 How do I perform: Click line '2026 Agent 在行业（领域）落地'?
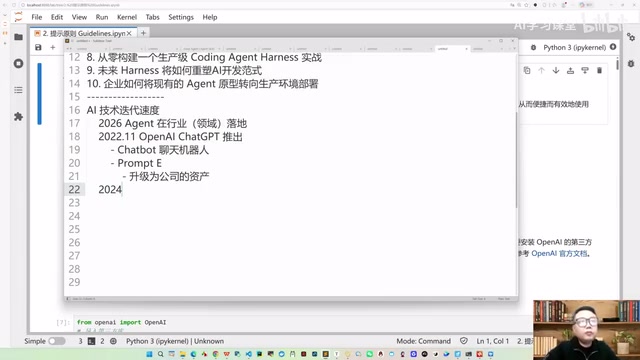[173, 124]
